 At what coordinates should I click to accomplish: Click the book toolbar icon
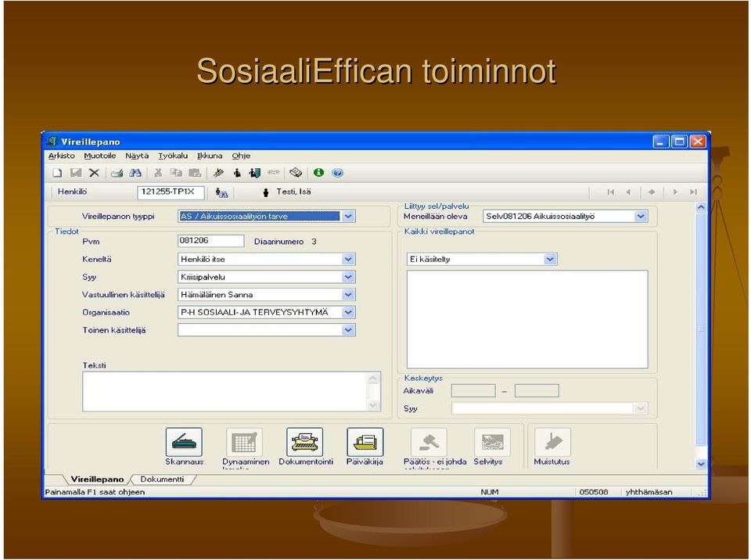(x=296, y=172)
